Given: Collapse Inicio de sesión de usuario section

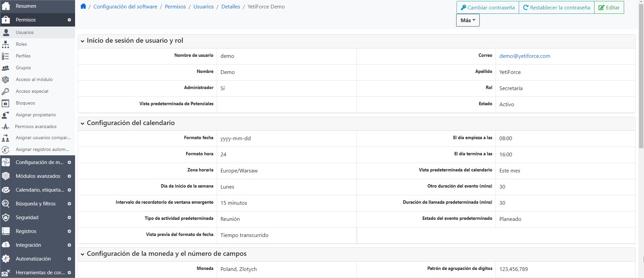Looking at the screenshot, I should [x=82, y=41].
